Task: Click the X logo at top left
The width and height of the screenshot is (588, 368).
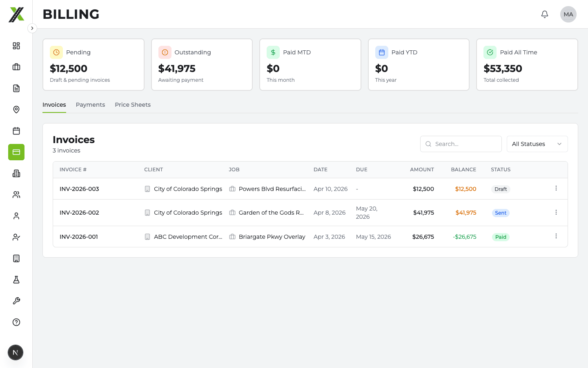Action: (16, 14)
